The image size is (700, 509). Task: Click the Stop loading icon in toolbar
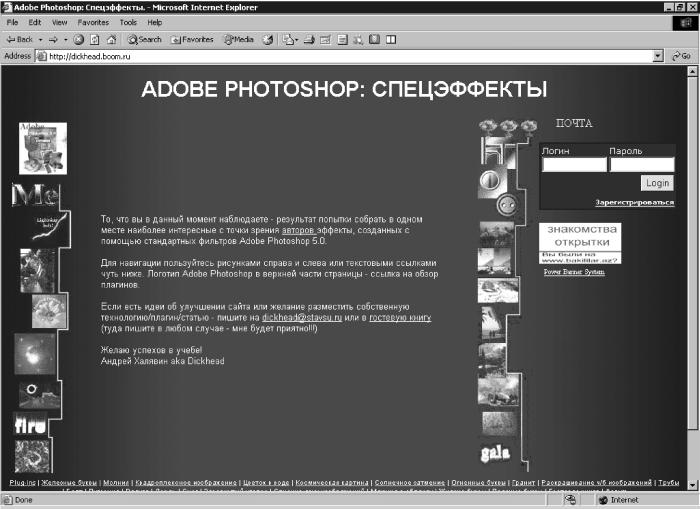pyautogui.click(x=79, y=40)
